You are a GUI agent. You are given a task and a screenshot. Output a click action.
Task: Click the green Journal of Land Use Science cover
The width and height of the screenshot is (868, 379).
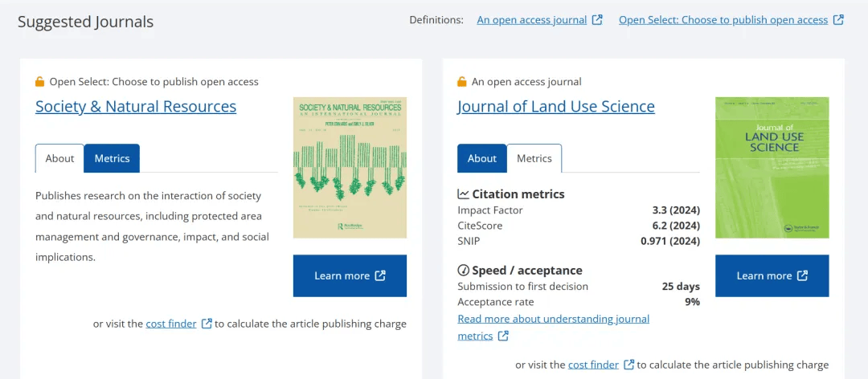[x=772, y=167]
